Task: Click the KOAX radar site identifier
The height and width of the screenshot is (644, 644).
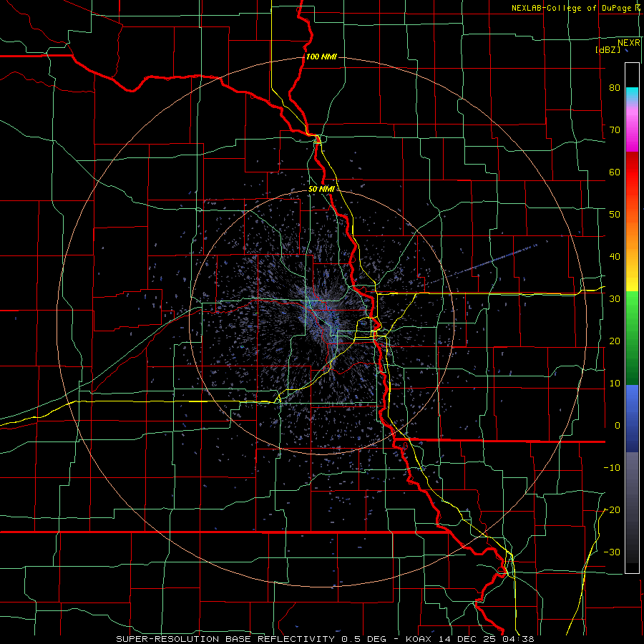Action: [x=420, y=639]
